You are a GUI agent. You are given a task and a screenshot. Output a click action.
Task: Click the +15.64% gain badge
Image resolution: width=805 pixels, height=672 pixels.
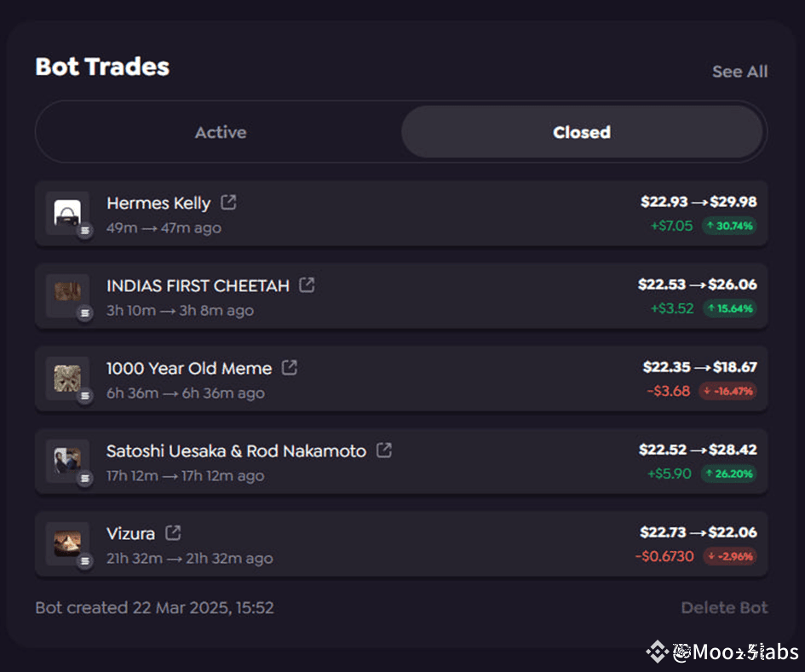point(729,309)
